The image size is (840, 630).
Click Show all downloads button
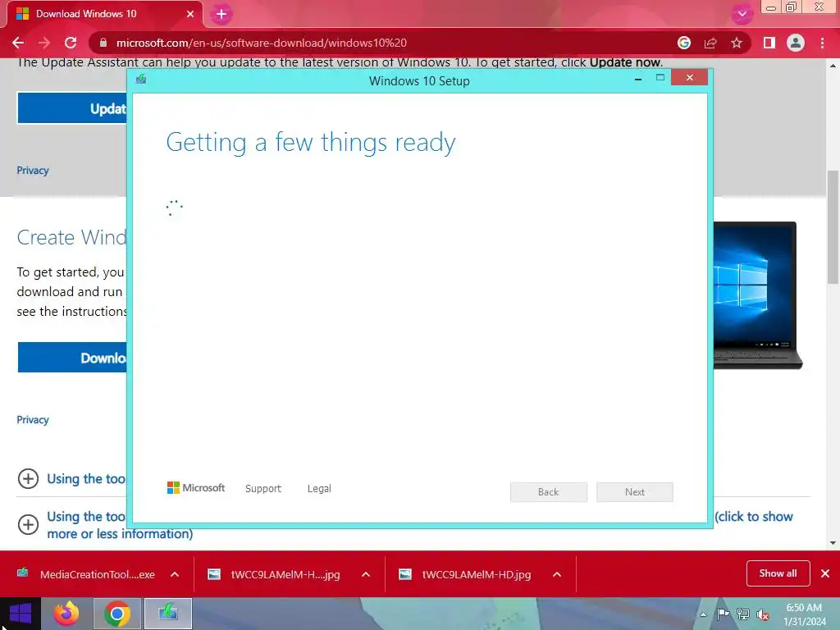(x=778, y=573)
